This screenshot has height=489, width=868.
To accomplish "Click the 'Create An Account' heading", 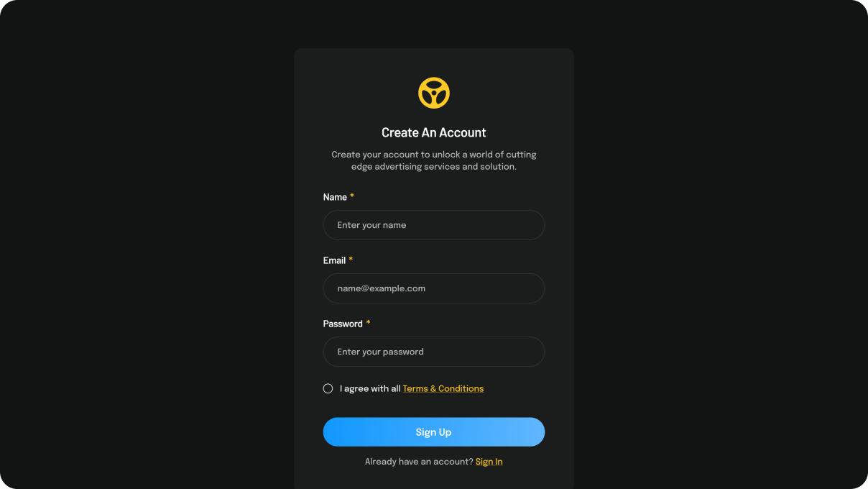I will [434, 132].
